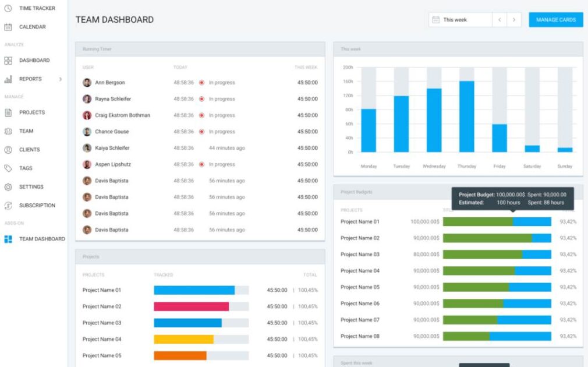
Task: Select Team Dashboard in the sidebar
Action: [x=41, y=239]
